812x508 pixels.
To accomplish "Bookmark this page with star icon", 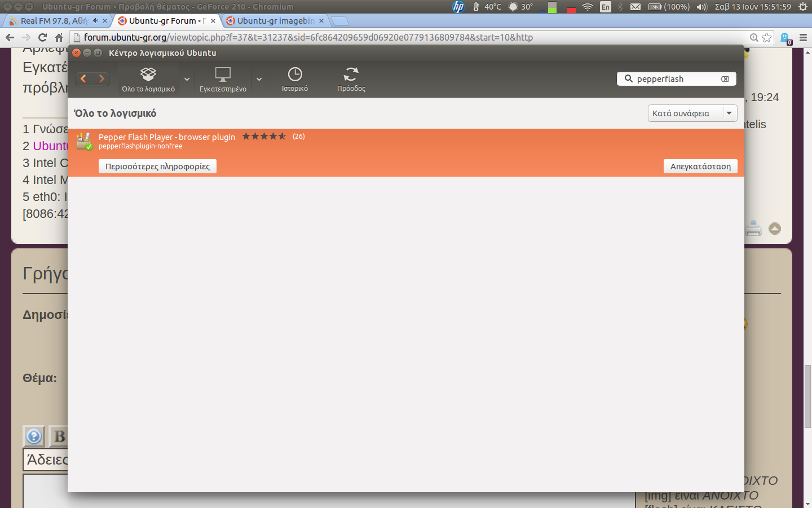I will [767, 37].
